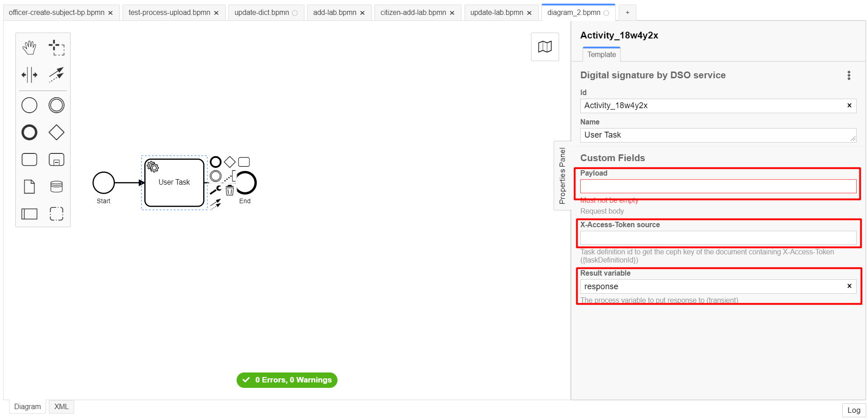Screen dimensions: 868x420
Task: Open the three-dot template options menu
Action: (849, 76)
